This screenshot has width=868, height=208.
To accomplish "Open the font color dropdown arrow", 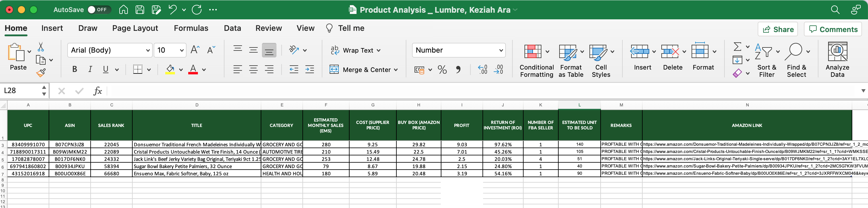I will (204, 70).
